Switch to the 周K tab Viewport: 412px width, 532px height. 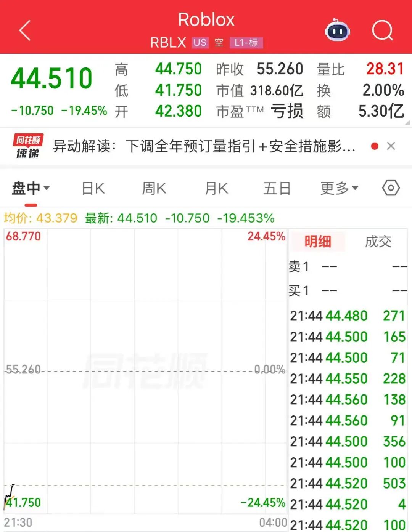tap(154, 188)
